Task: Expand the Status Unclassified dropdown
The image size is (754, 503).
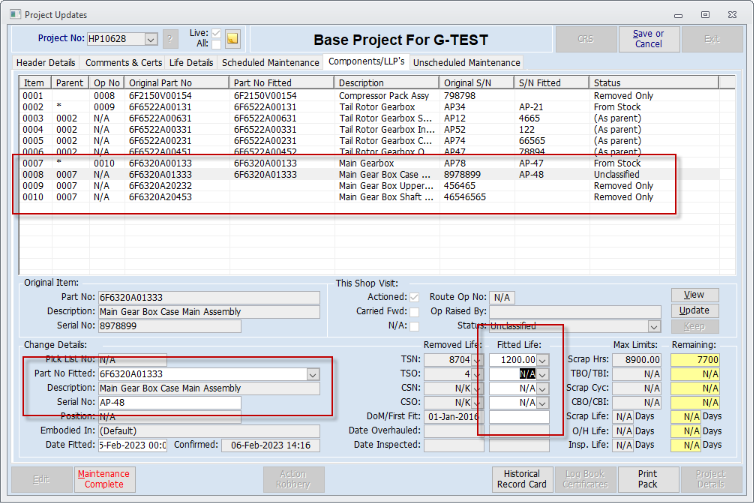Action: [x=654, y=327]
